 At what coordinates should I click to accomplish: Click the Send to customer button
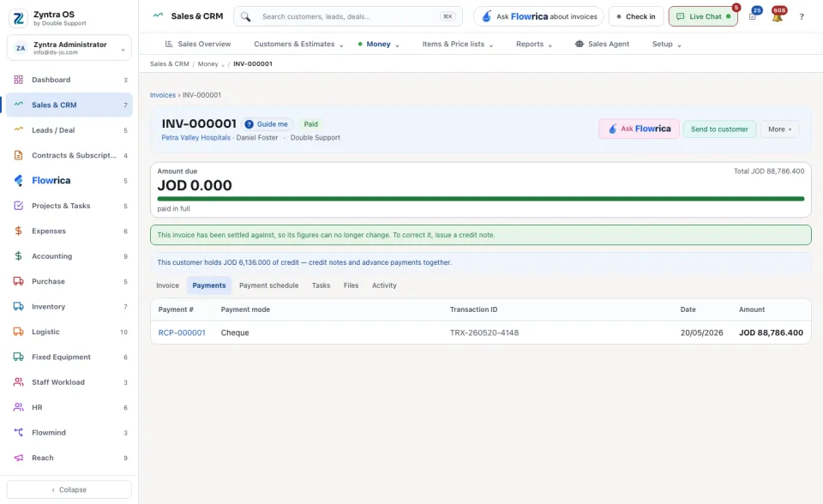pos(719,129)
